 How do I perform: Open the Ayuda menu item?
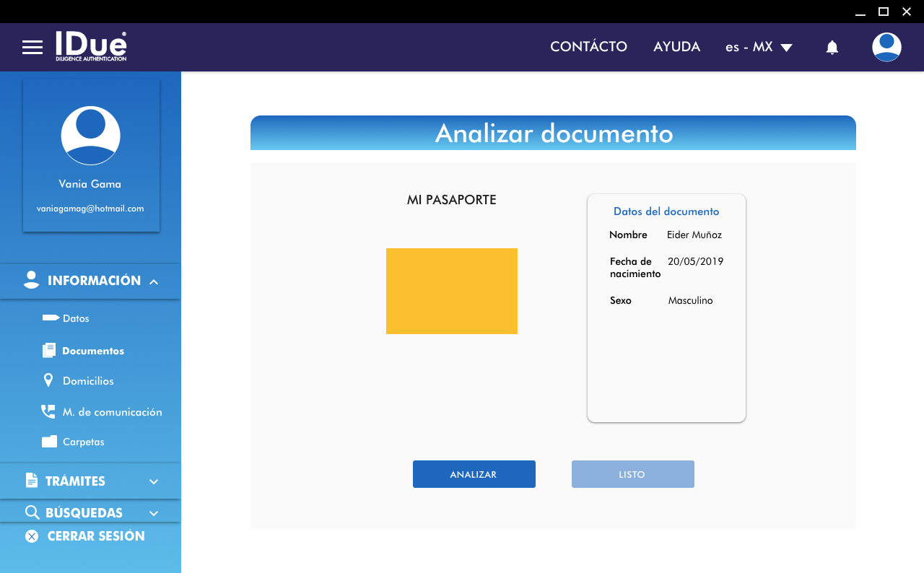(676, 47)
